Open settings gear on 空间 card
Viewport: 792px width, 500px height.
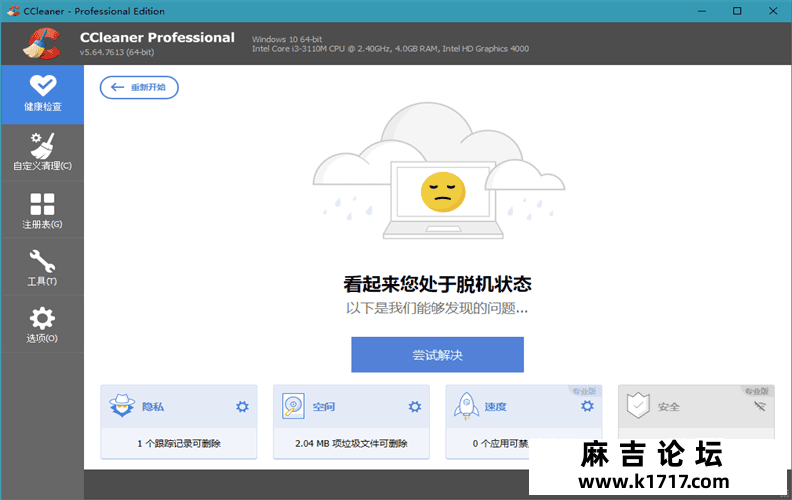tap(415, 407)
